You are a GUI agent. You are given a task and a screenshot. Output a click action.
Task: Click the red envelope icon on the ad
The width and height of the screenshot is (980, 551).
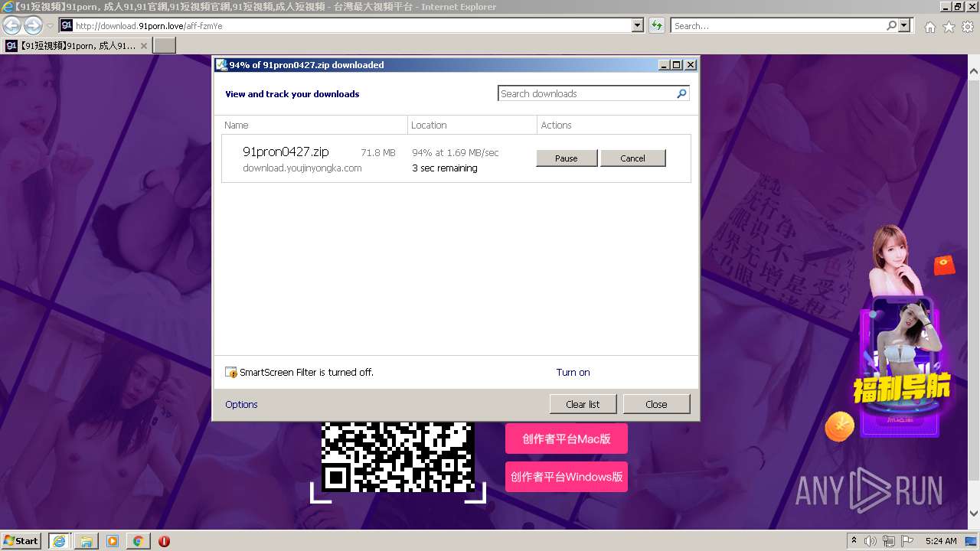coord(944,265)
